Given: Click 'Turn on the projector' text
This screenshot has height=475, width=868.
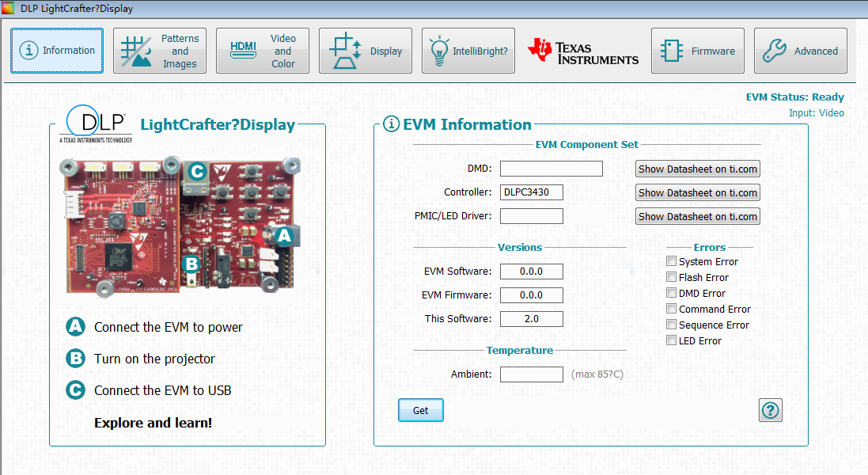Looking at the screenshot, I should click(x=154, y=359).
